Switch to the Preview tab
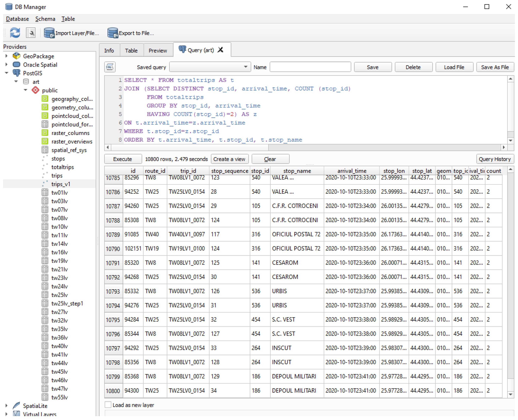Image resolution: width=518 pixels, height=420 pixels. (158, 51)
